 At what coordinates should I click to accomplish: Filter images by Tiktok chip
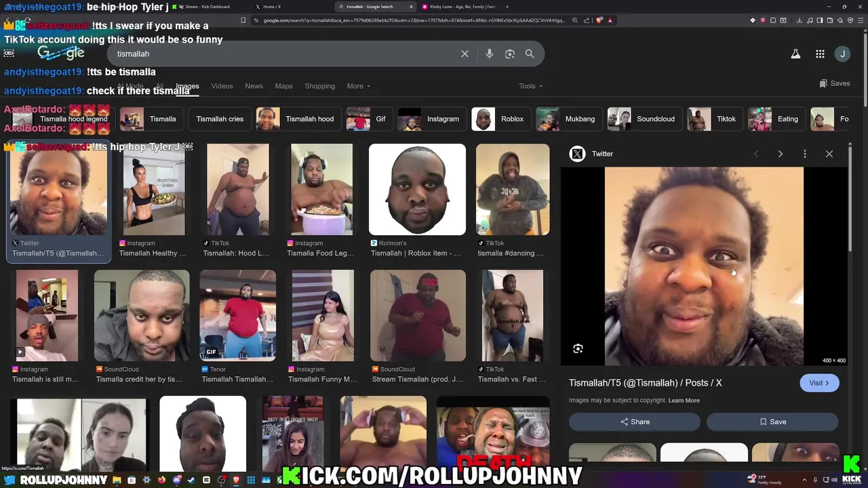[x=715, y=119]
